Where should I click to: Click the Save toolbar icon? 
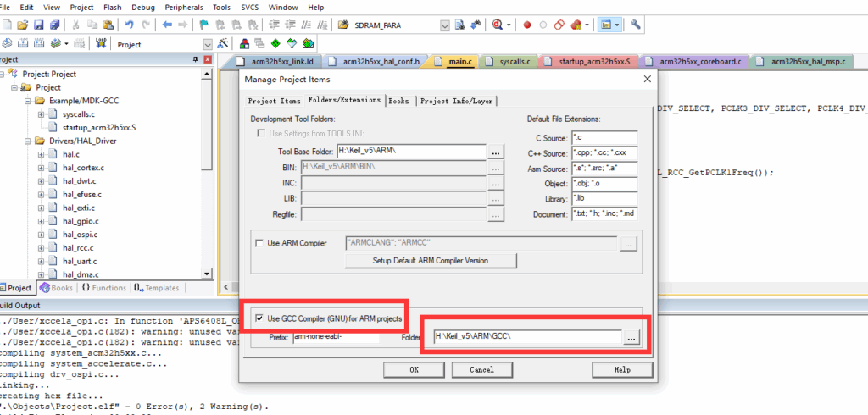pos(39,25)
